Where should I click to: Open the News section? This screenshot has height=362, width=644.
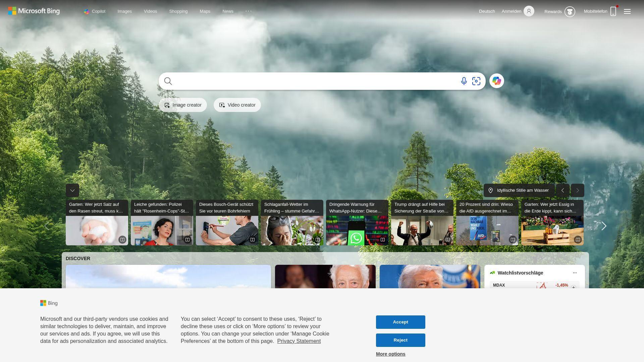tap(228, 11)
